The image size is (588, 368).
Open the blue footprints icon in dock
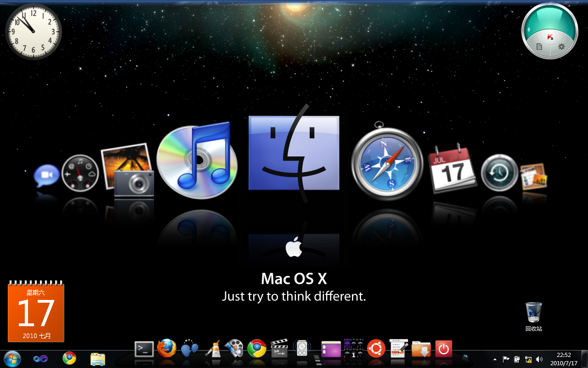189,349
